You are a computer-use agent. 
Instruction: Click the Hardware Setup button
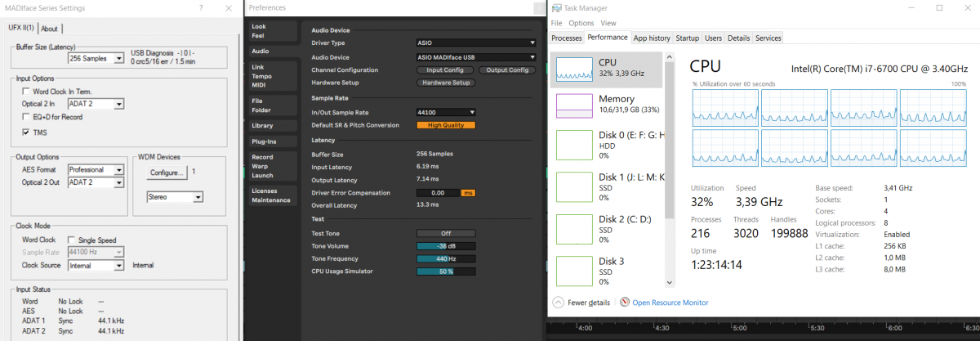[446, 83]
